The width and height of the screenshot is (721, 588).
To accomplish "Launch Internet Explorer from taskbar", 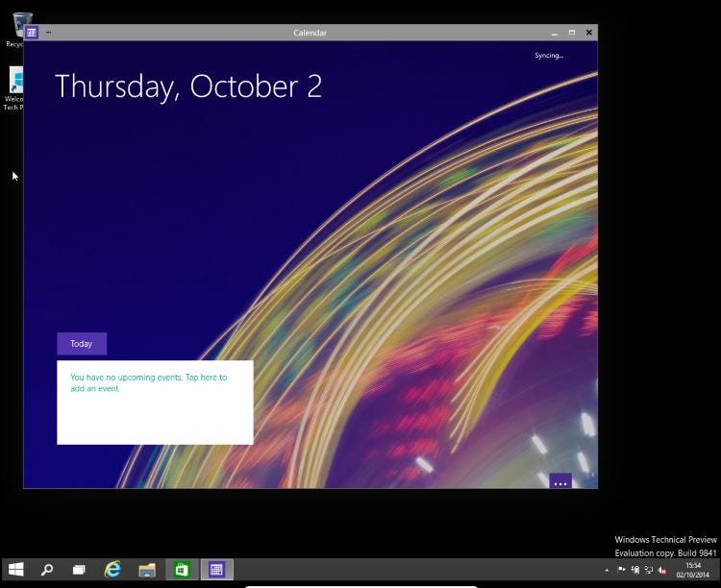I will click(112, 570).
